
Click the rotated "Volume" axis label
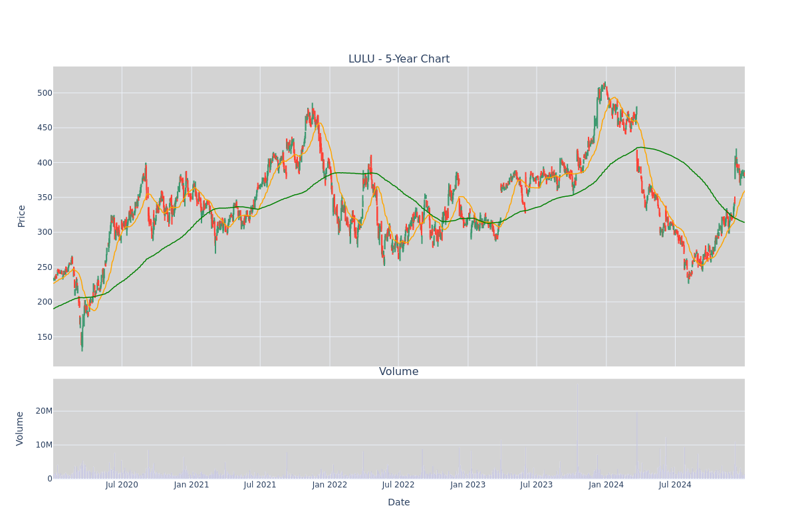coord(21,428)
